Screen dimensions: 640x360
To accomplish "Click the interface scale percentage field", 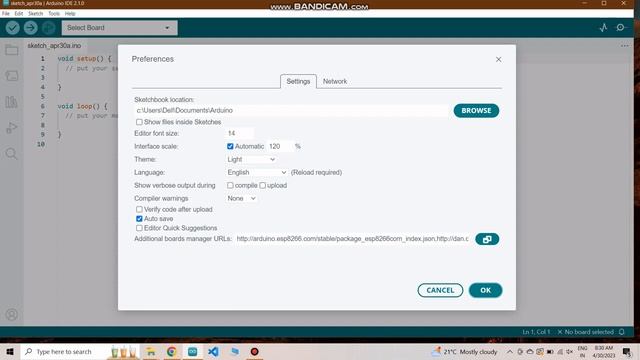I will (x=280, y=146).
